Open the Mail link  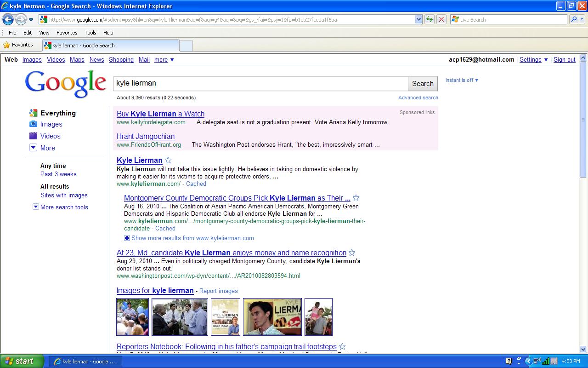tap(144, 59)
